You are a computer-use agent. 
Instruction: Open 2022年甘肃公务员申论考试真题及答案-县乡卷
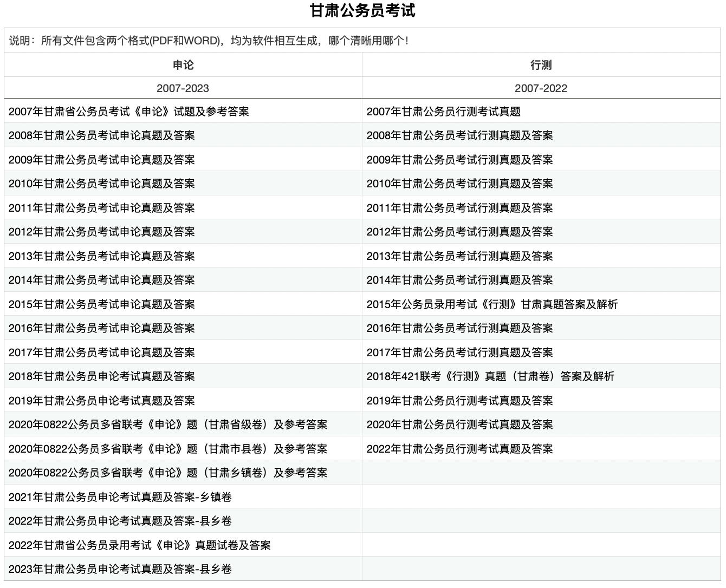click(120, 521)
